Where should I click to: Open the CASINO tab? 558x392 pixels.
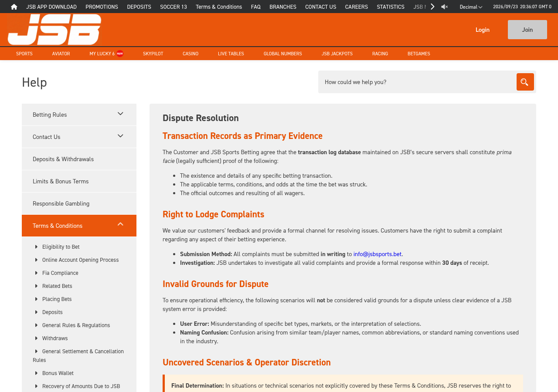pos(191,54)
